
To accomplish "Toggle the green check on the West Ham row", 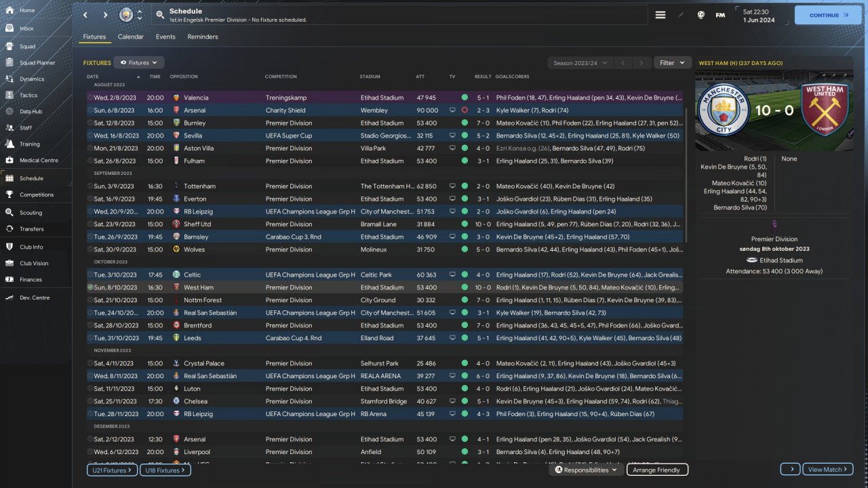I will [x=90, y=287].
